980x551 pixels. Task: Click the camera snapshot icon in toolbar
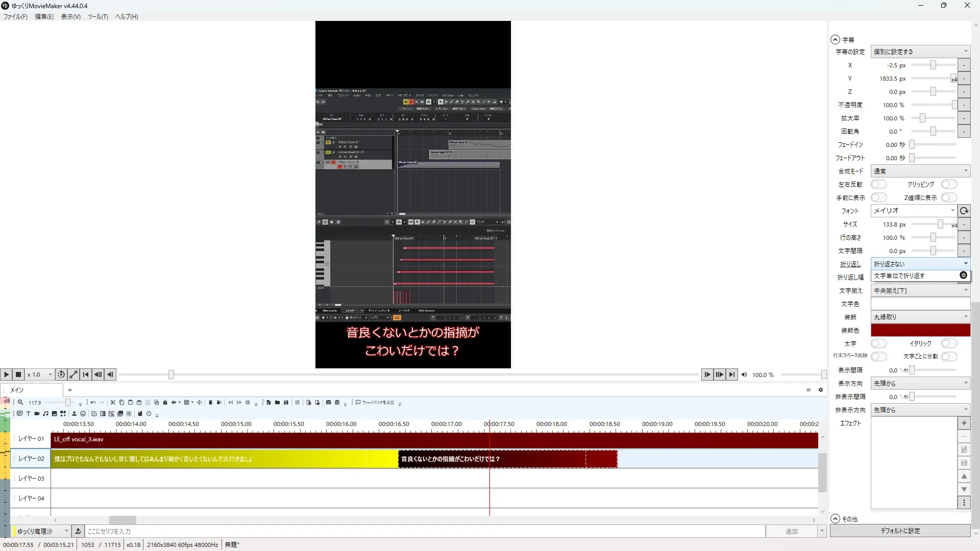click(328, 403)
